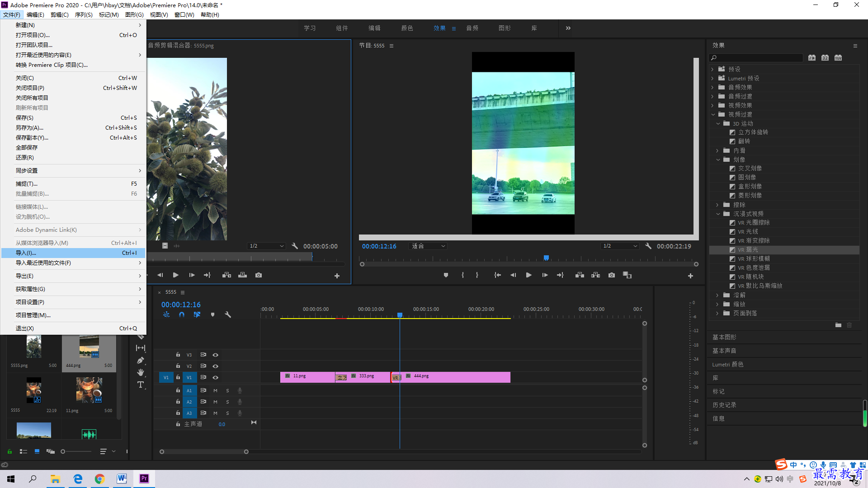
Task: Solo audio track A2
Action: (227, 402)
